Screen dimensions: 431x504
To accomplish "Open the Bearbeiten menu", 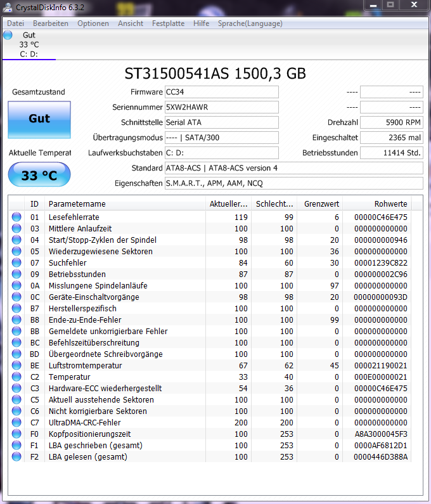I will (51, 23).
